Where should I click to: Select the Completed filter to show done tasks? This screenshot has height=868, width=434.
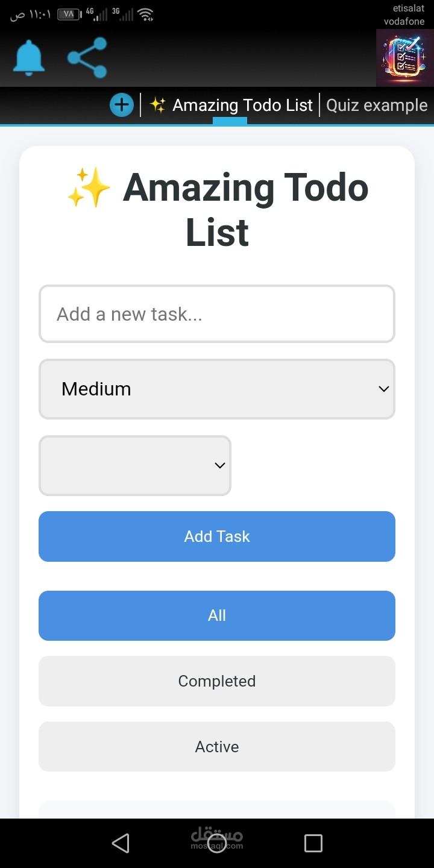[x=217, y=681]
